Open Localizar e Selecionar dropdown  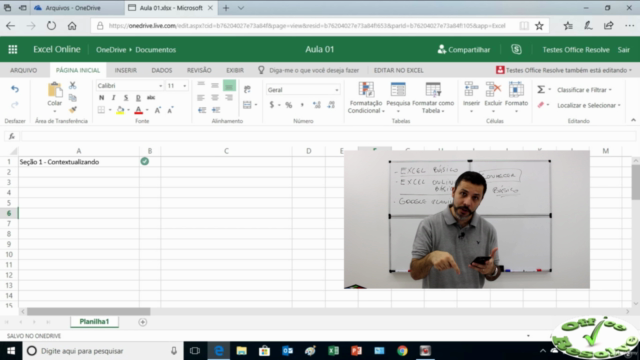tap(589, 105)
